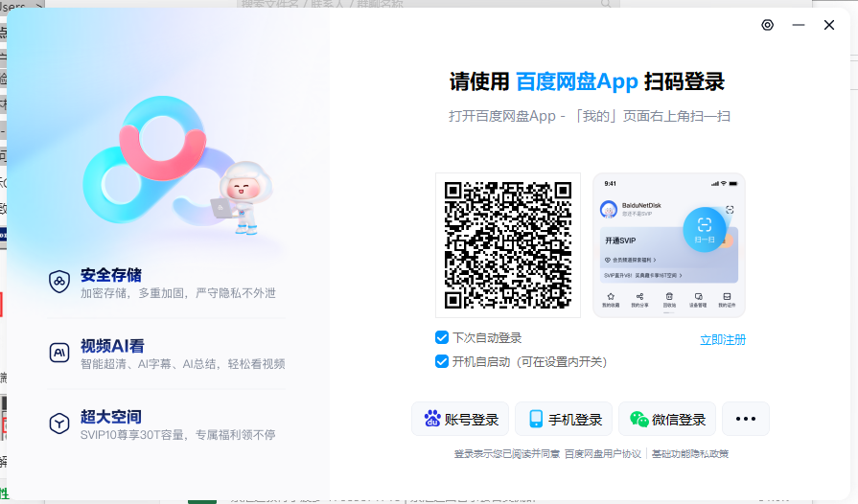
Task: Open settings via the top-right gear icon
Action: pos(767,25)
